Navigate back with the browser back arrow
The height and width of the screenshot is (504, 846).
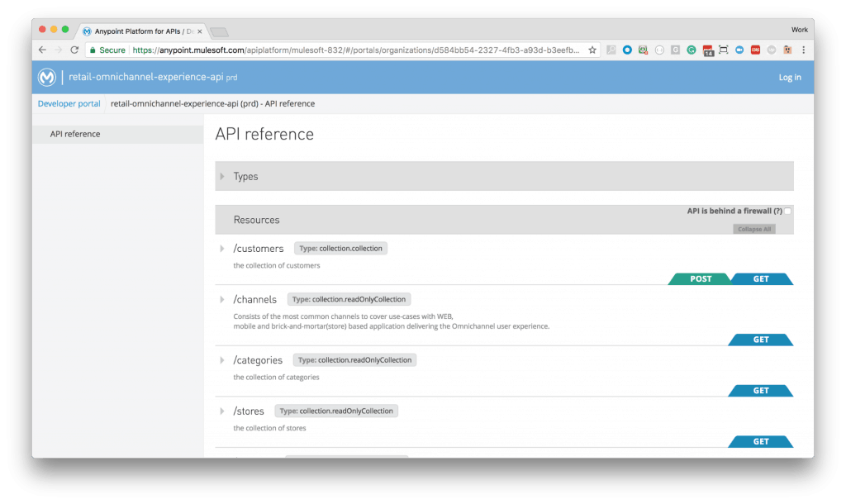point(40,50)
